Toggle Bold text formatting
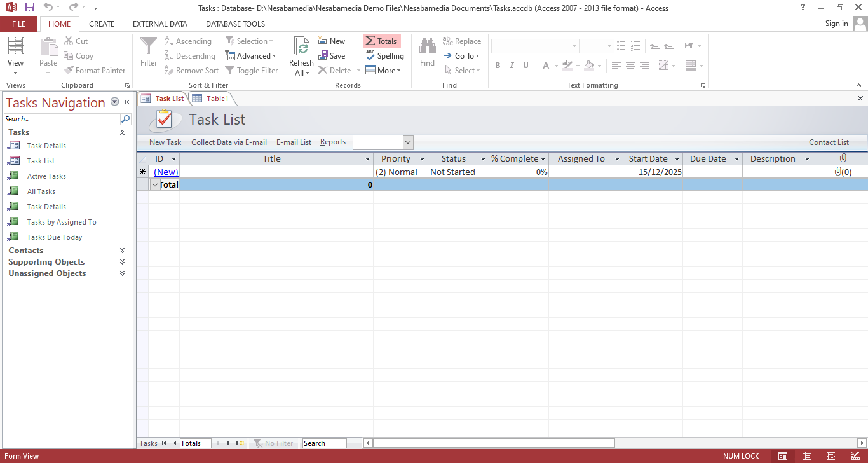This screenshot has height=463, width=868. click(498, 66)
